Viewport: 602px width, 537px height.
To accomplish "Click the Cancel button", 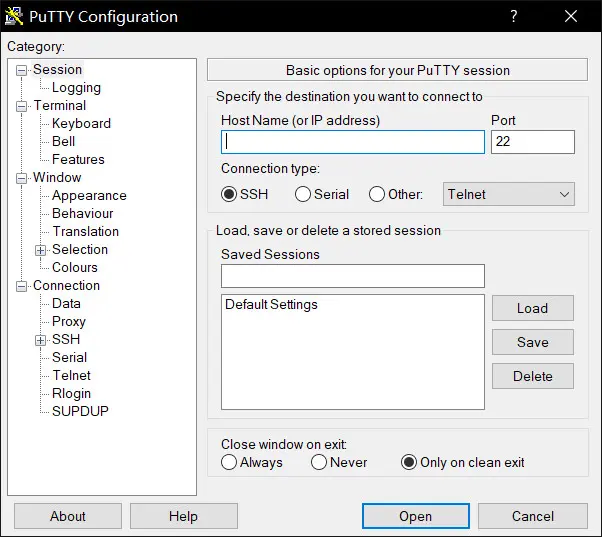I will point(533,516).
